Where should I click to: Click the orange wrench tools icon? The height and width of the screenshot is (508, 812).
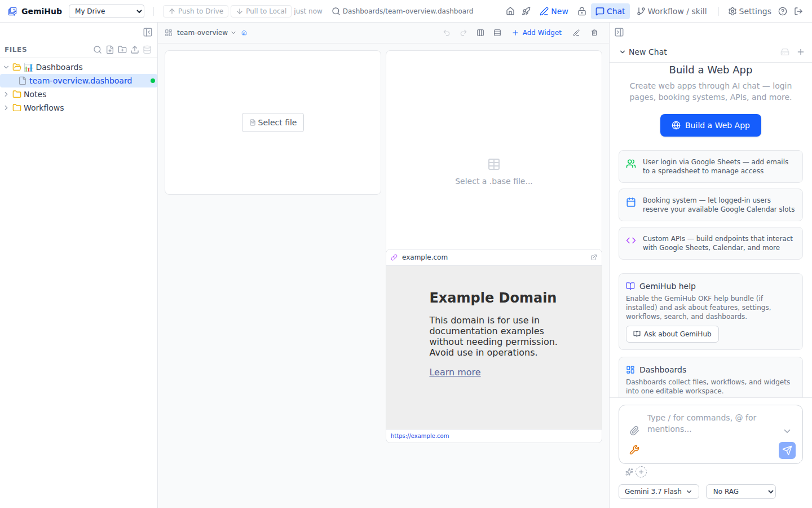tap(634, 450)
